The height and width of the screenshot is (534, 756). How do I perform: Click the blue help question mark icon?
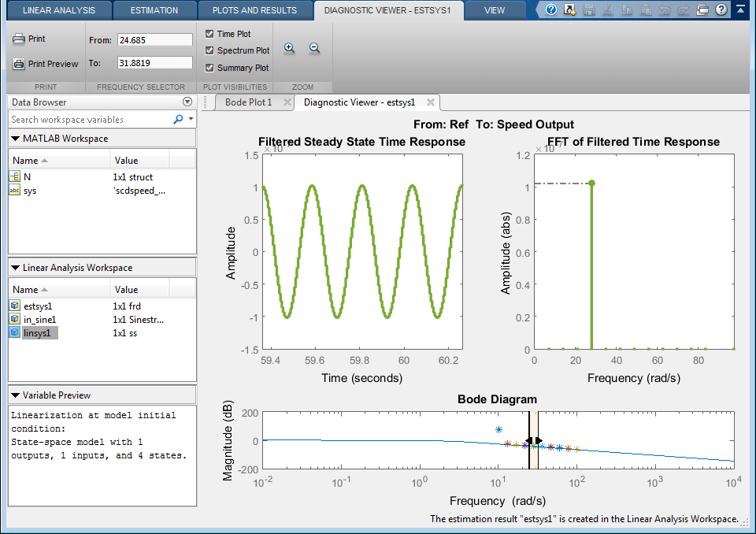pyautogui.click(x=551, y=9)
